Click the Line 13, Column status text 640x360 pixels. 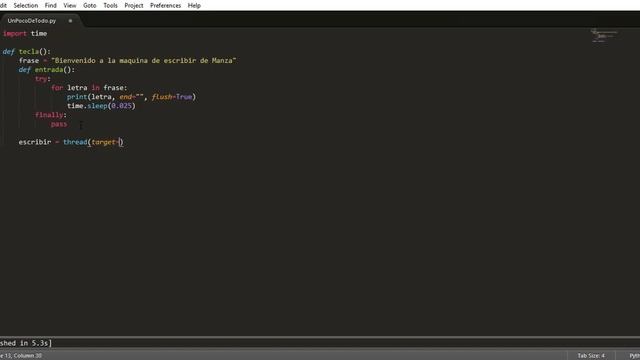point(21,356)
